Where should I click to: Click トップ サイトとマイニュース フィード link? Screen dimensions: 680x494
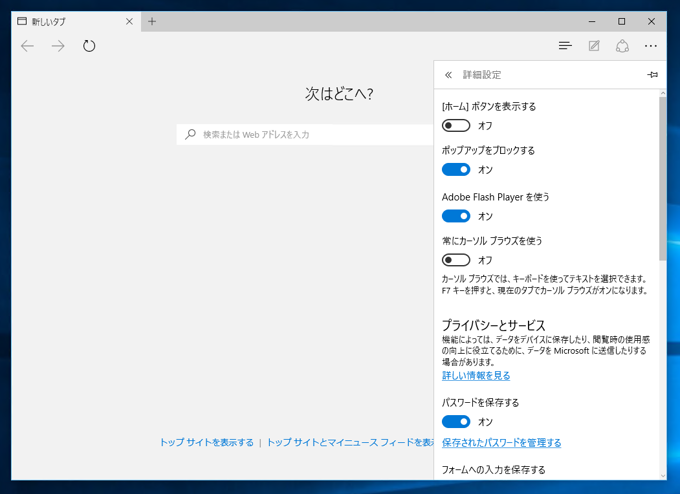coord(350,442)
